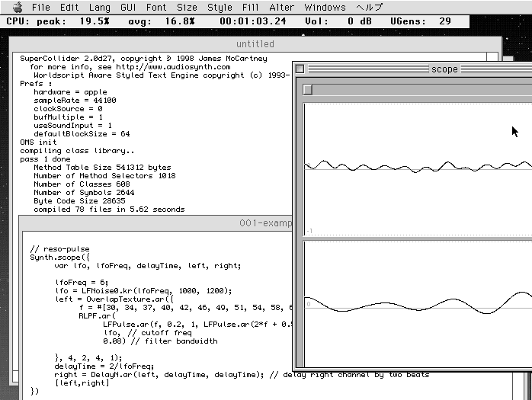Click 'Number of Method Selectors 1018' line
The width and height of the screenshot is (532, 400).
[x=104, y=176]
